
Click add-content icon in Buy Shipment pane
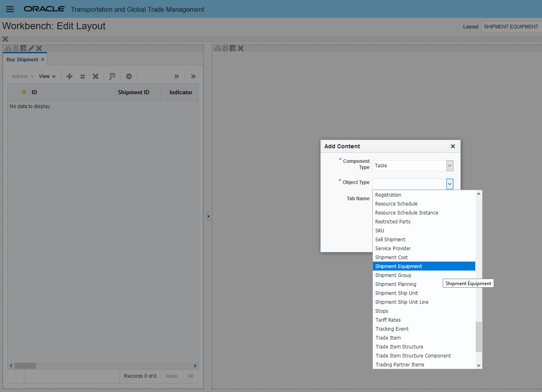[23, 48]
